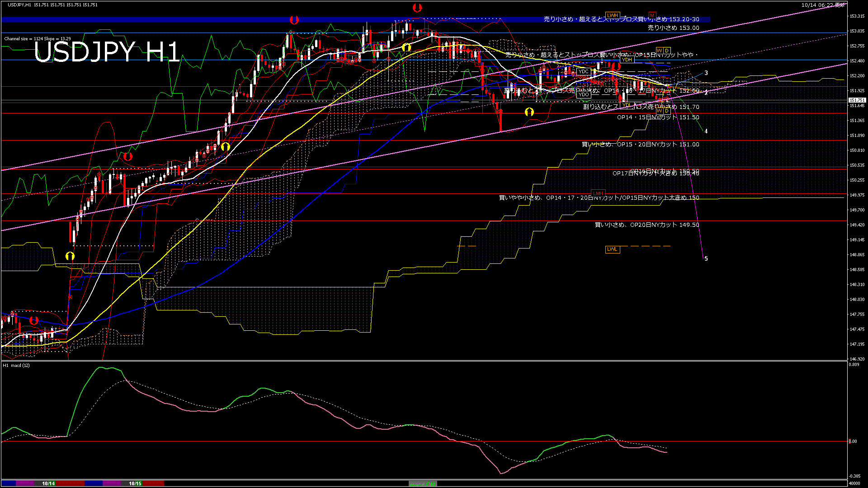Click the upper W pivot box
The image size is (868, 488).
point(659,50)
